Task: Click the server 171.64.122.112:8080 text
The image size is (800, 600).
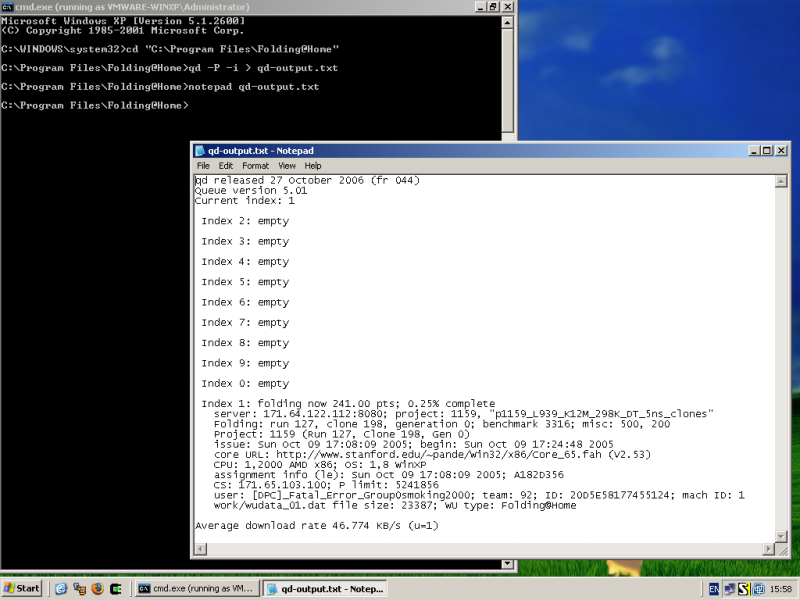Action: [301, 414]
